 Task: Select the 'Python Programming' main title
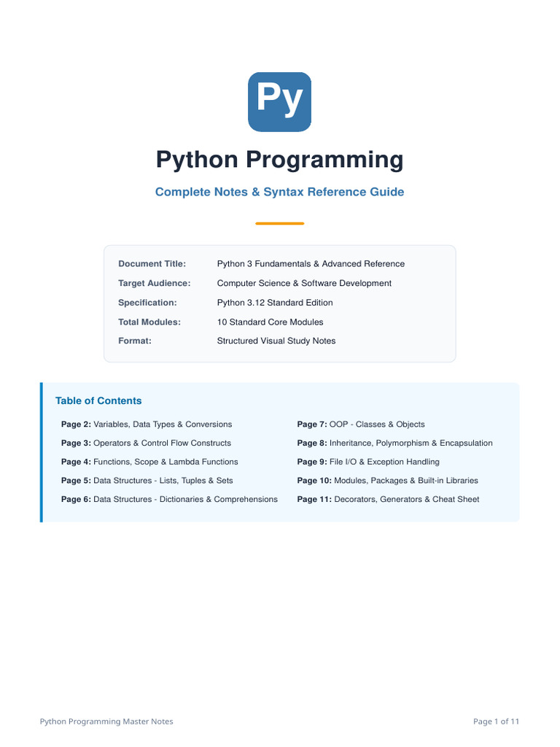(x=279, y=160)
